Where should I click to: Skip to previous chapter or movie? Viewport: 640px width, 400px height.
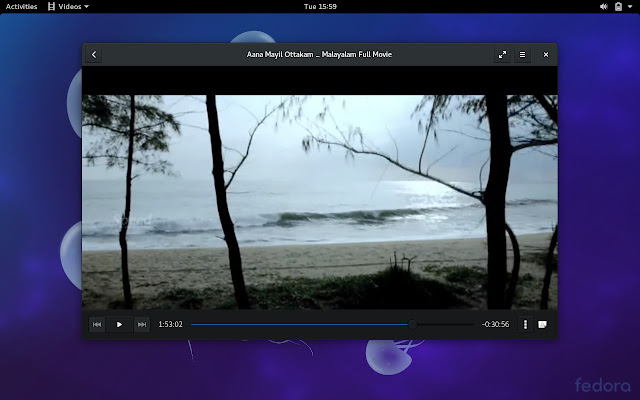click(x=97, y=324)
